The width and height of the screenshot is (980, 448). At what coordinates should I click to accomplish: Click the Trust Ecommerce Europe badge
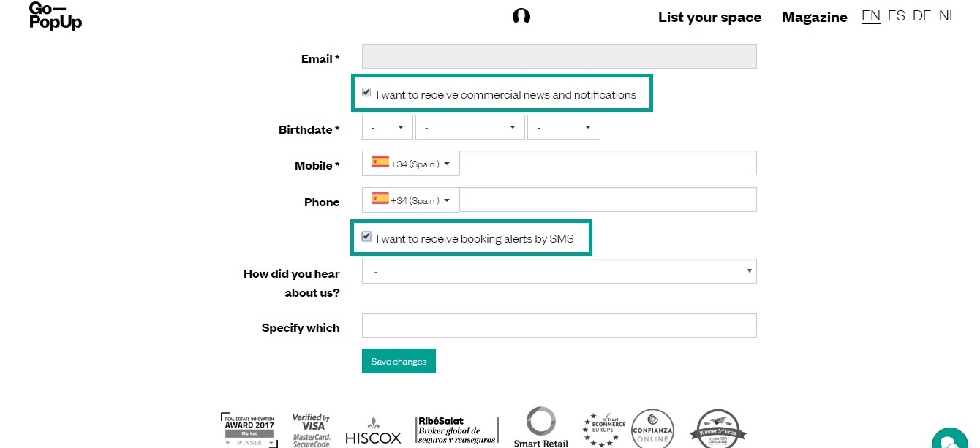[x=605, y=430]
